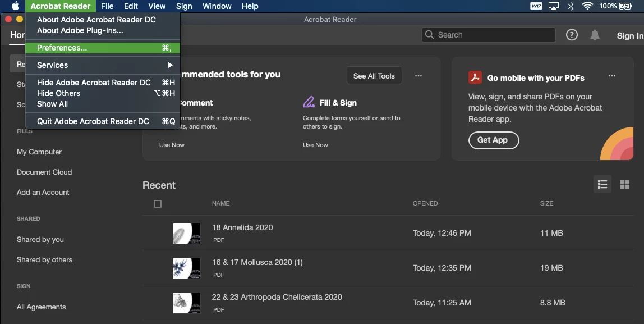Image resolution: width=644 pixels, height=324 pixels.
Task: Open Document Cloud in sidebar
Action: pyautogui.click(x=44, y=172)
